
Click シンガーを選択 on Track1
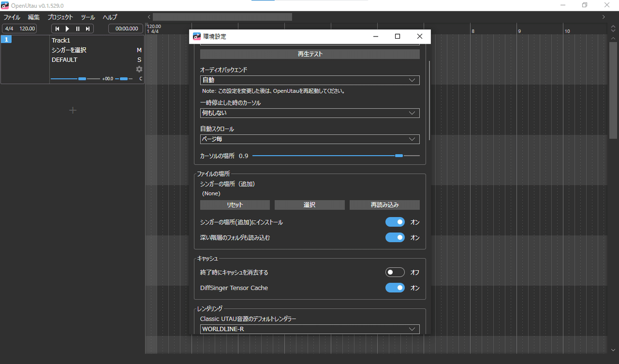pyautogui.click(x=69, y=51)
